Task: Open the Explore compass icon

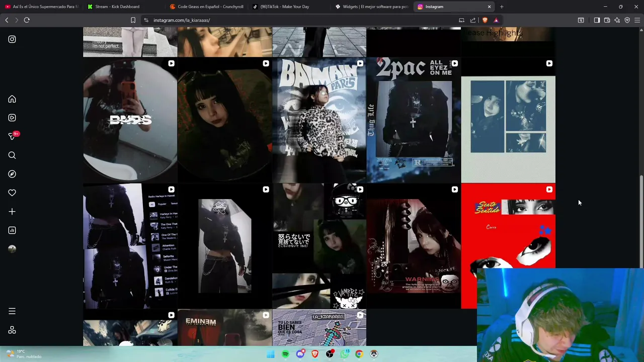Action: tap(12, 174)
